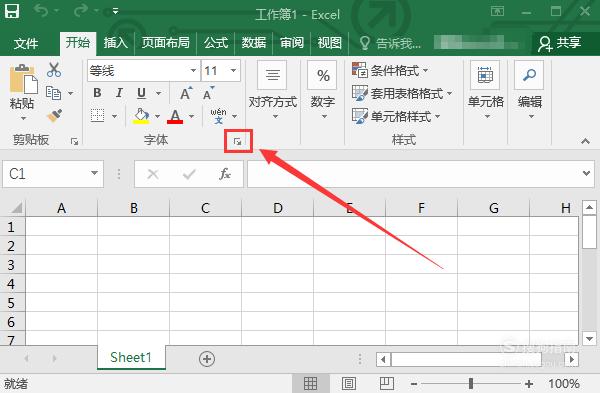Expand the formula bar
This screenshot has height=393, width=600.
tap(586, 173)
